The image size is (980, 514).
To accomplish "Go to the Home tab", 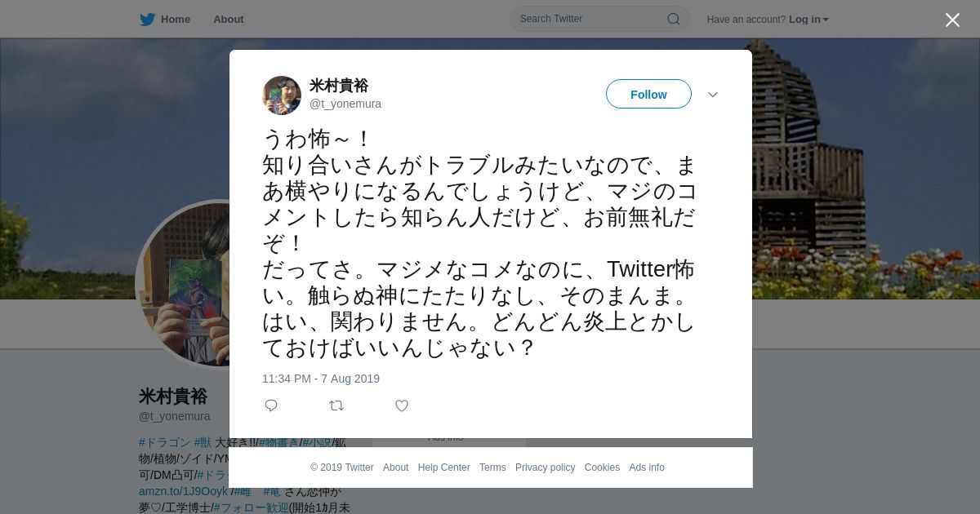I will pyautogui.click(x=176, y=20).
